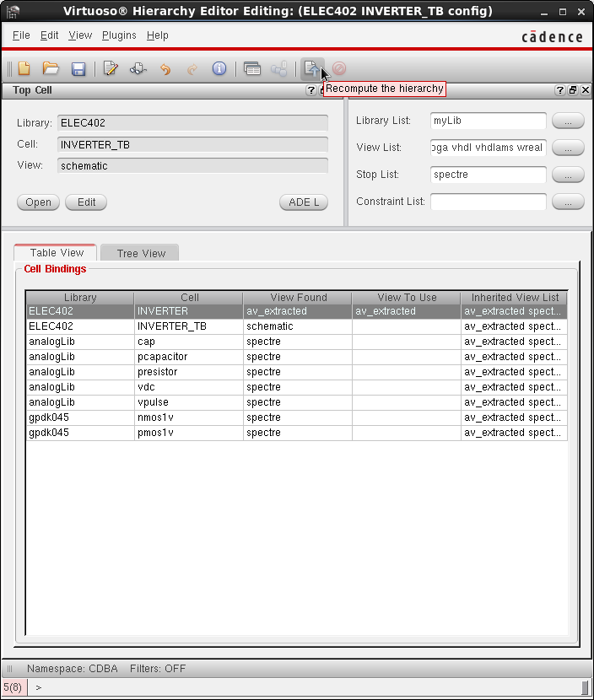Minimize the Hierarchy Editor window
The width and height of the screenshot is (594, 700).
click(544, 12)
